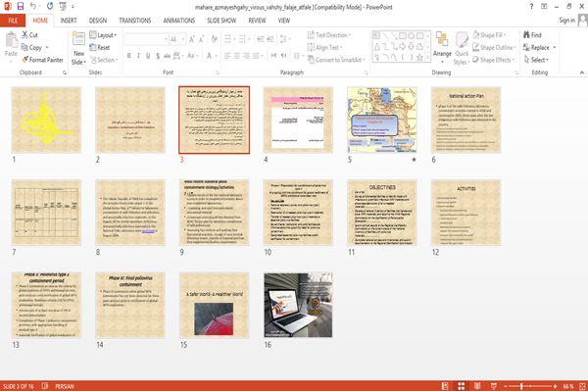Click the Save icon in quick access toolbar
Viewport: 588px width, 391px height.
pos(21,7)
